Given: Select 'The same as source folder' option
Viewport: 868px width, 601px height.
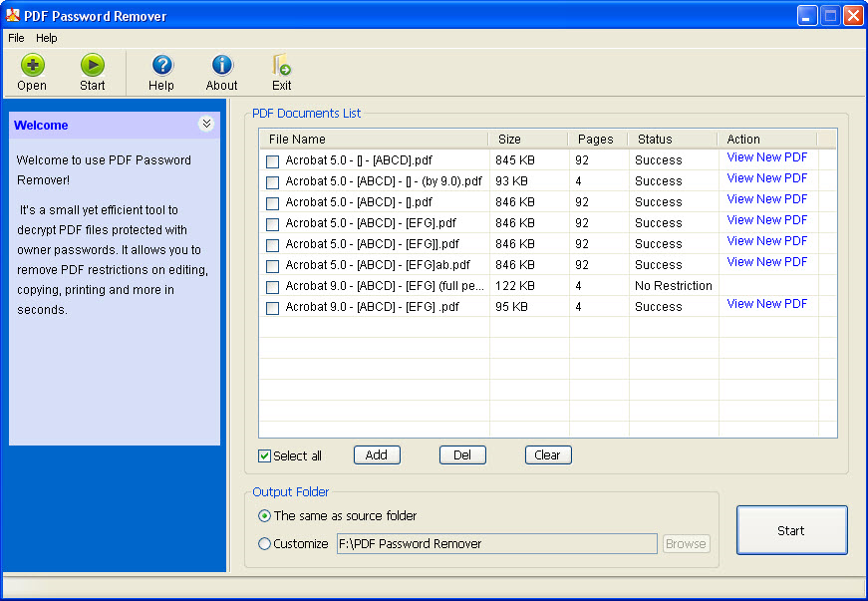Looking at the screenshot, I should tap(264, 516).
